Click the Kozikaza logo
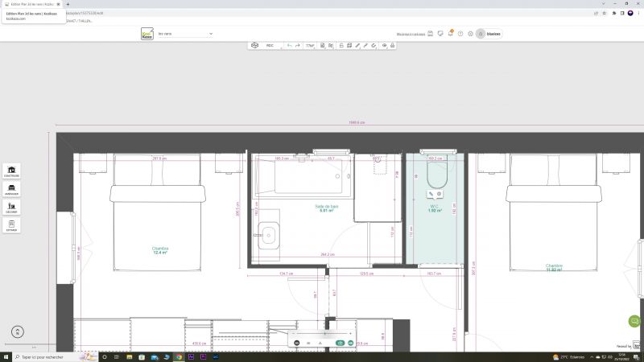Viewport: 644px width, 362px height. [147, 34]
